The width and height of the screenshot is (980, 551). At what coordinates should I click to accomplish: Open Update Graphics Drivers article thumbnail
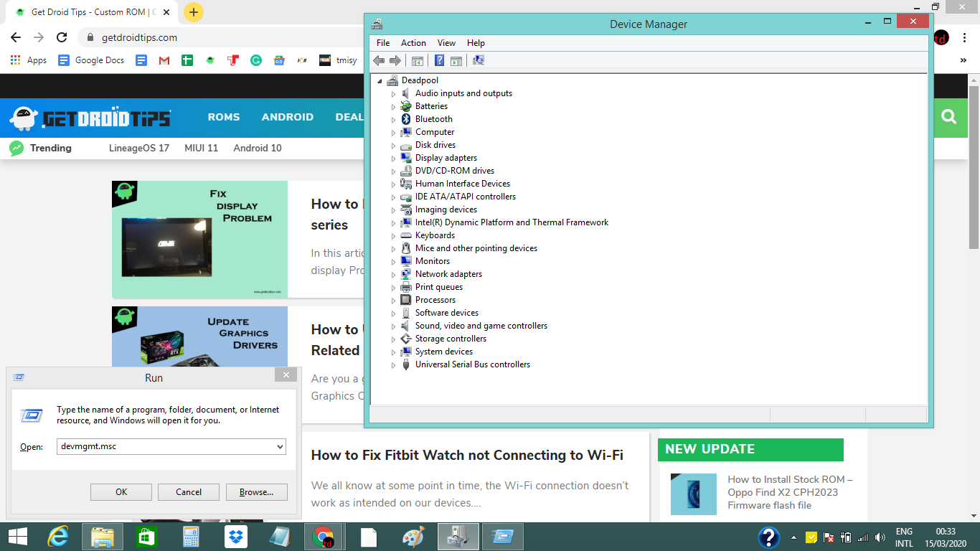coord(199,337)
